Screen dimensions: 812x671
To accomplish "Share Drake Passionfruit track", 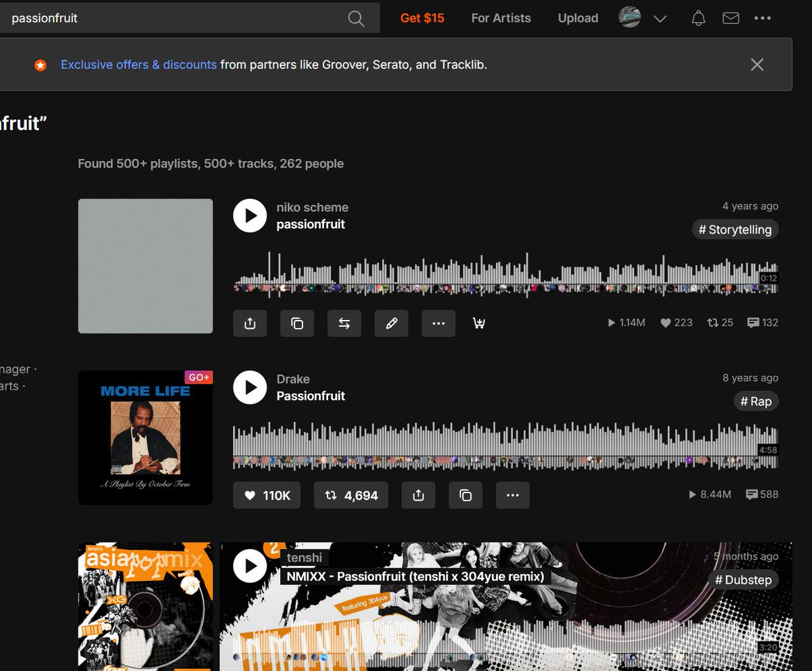I will 418,495.
